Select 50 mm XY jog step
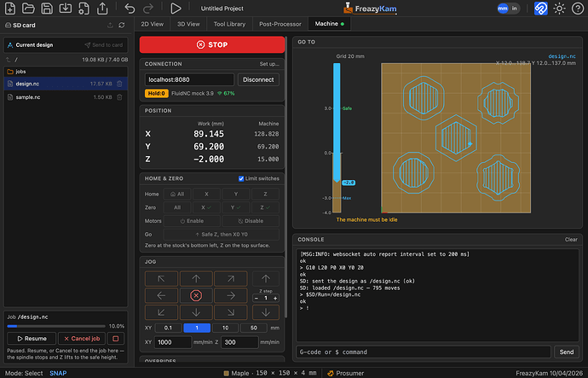The height and width of the screenshot is (378, 588). tap(253, 328)
